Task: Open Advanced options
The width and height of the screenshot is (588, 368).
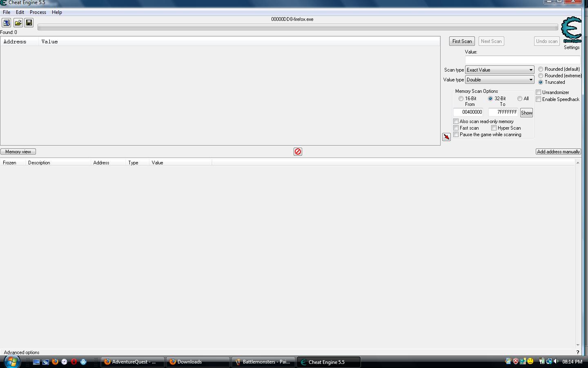Action: coord(22,352)
